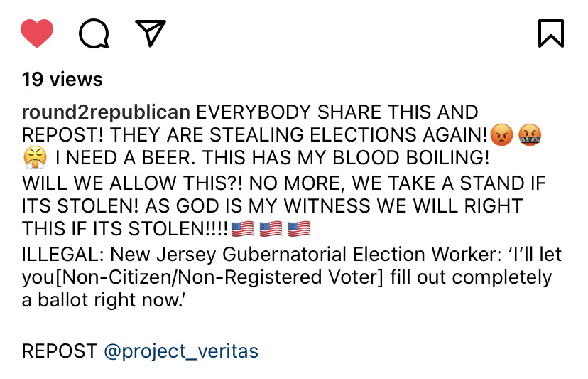Open the @project_veritas mention link
Screen dimensions: 588x379
[181, 351]
